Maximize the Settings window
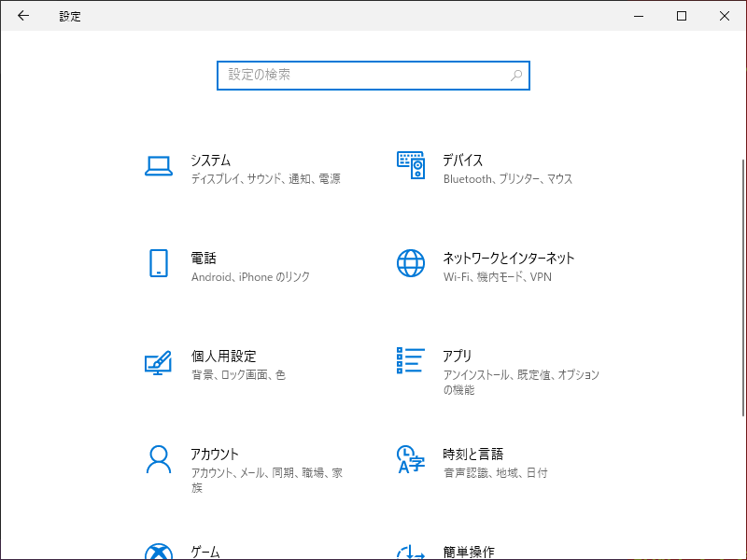This screenshot has height=560, width=747. [682, 16]
